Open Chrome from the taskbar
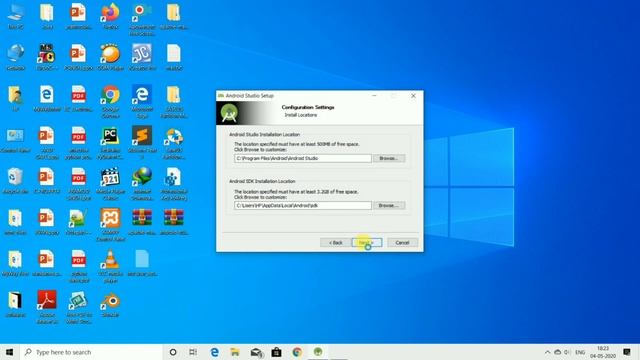 pos(297,352)
